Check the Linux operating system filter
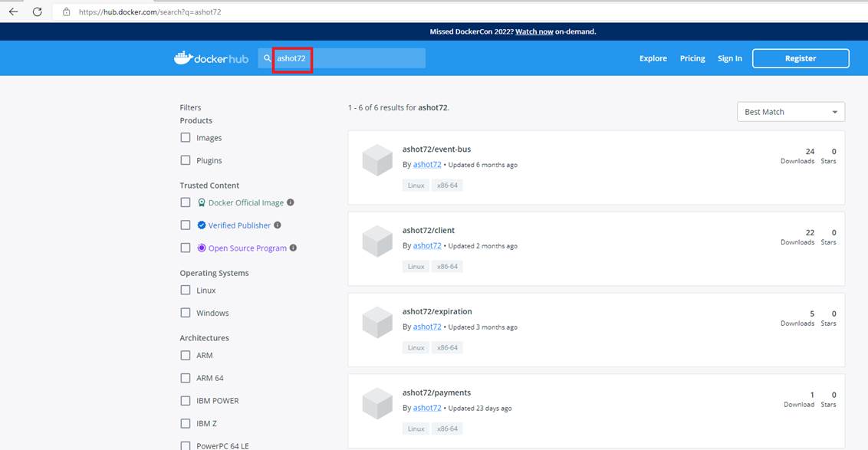Screen dimensions: 868x450 (x=186, y=291)
